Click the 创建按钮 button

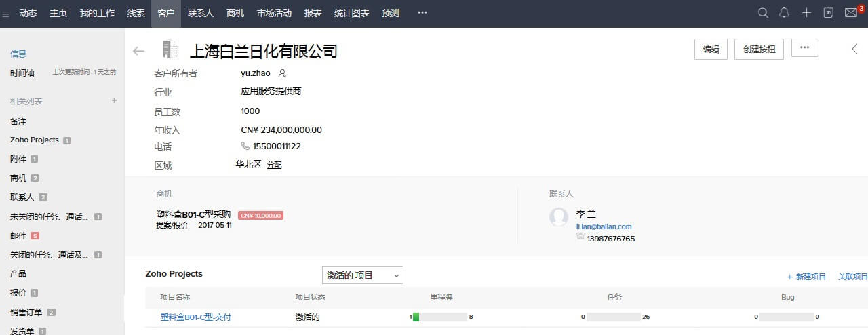pos(759,49)
